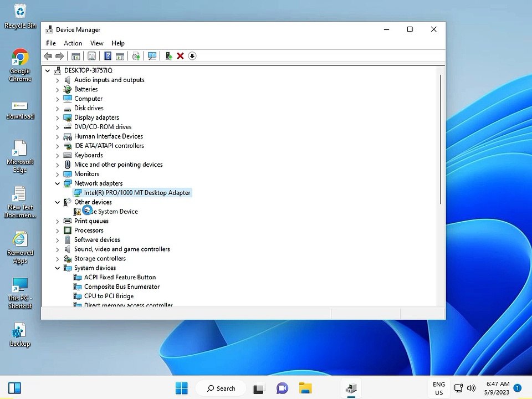Collapse the Network adapters category
The image size is (532, 399).
(x=57, y=183)
